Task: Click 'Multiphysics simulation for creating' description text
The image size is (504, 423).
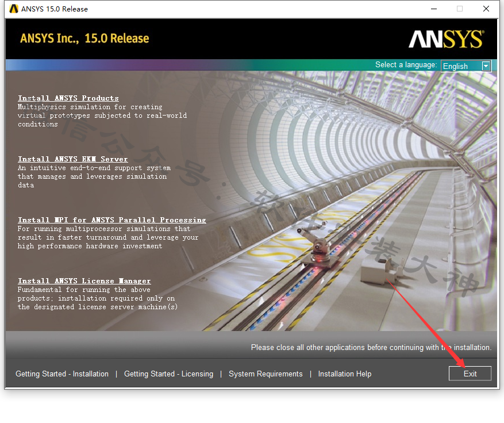Action: pos(90,107)
